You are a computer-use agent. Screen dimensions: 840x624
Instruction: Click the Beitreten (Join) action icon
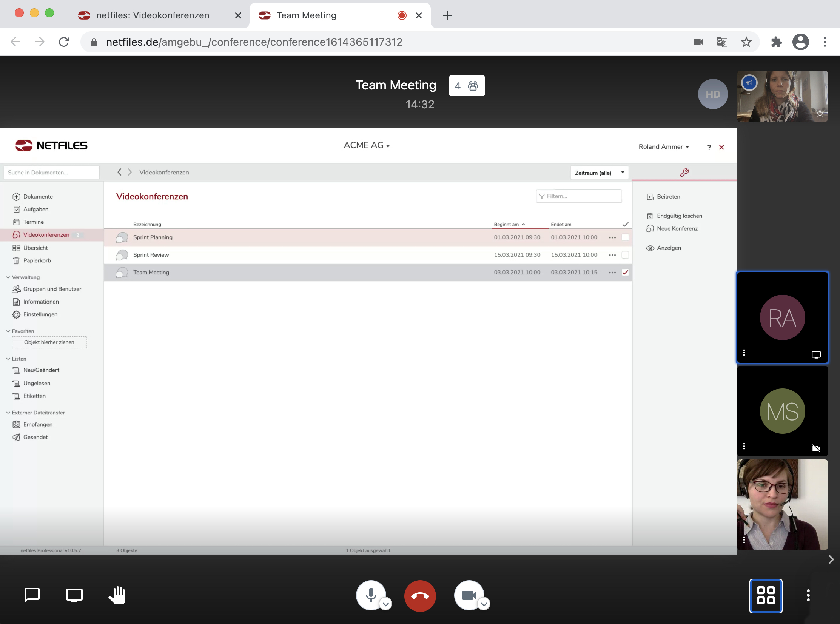click(x=650, y=197)
